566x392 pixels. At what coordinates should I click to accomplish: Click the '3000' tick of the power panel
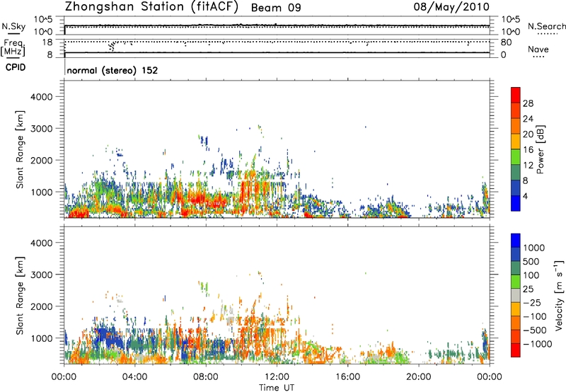click(x=41, y=129)
